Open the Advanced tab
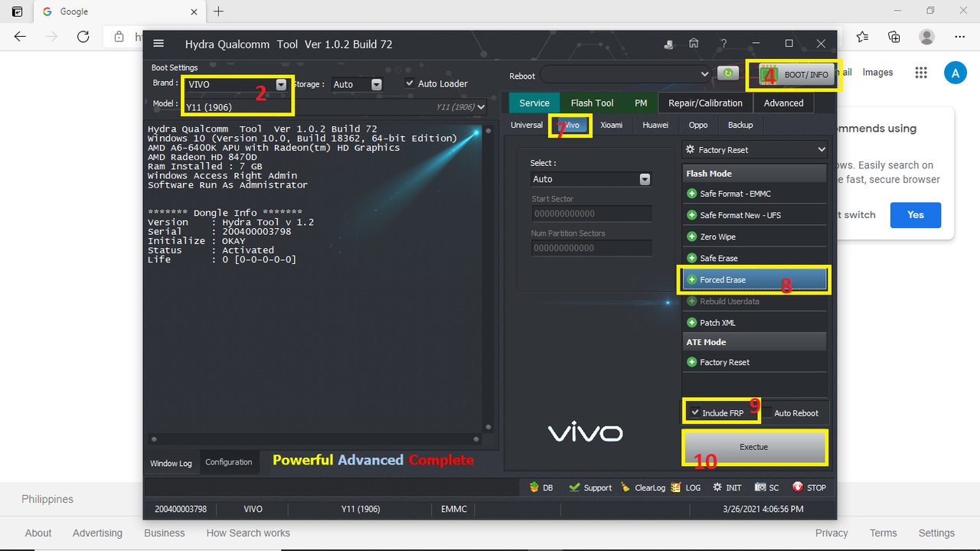Image resolution: width=980 pixels, height=551 pixels. click(x=783, y=103)
